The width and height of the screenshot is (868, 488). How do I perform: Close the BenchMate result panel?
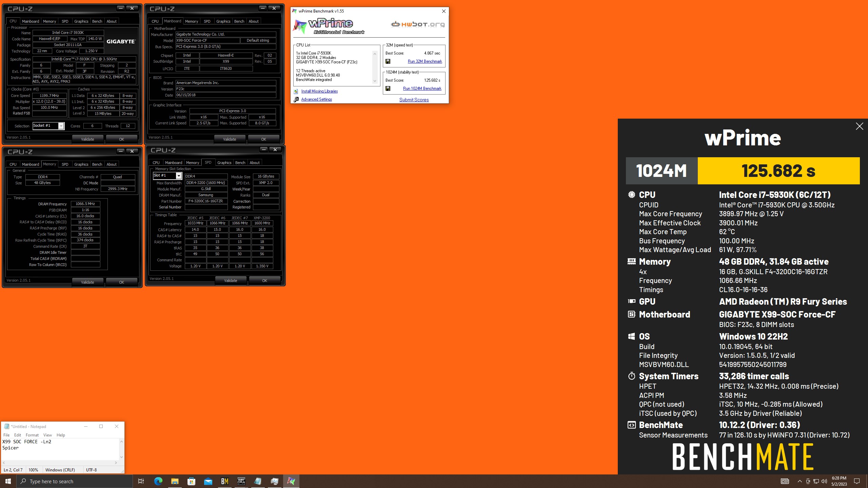859,126
